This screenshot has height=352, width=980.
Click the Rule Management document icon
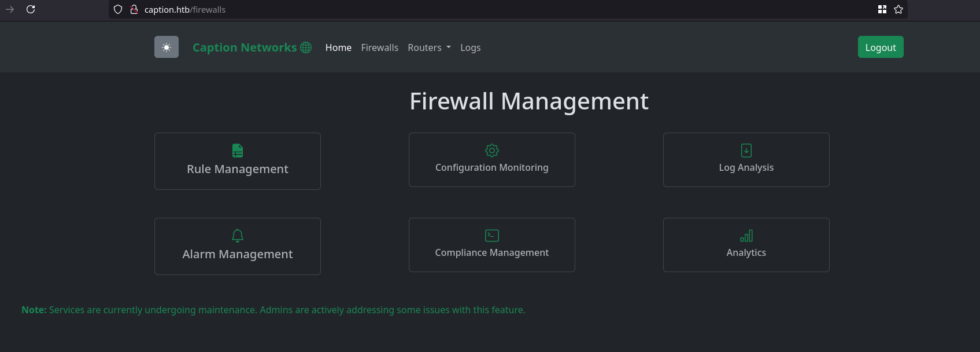238,151
